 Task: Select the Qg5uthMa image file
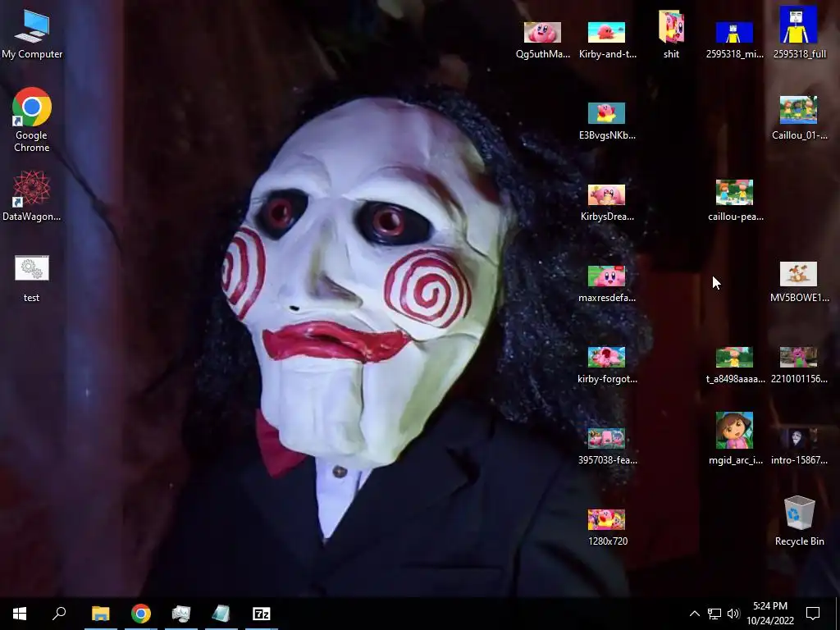click(x=543, y=39)
